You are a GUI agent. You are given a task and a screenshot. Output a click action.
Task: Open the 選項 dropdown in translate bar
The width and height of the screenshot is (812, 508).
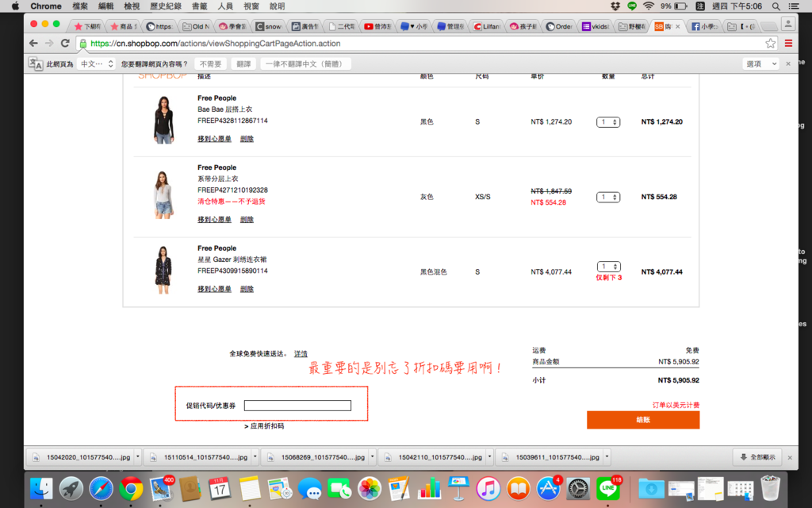760,63
